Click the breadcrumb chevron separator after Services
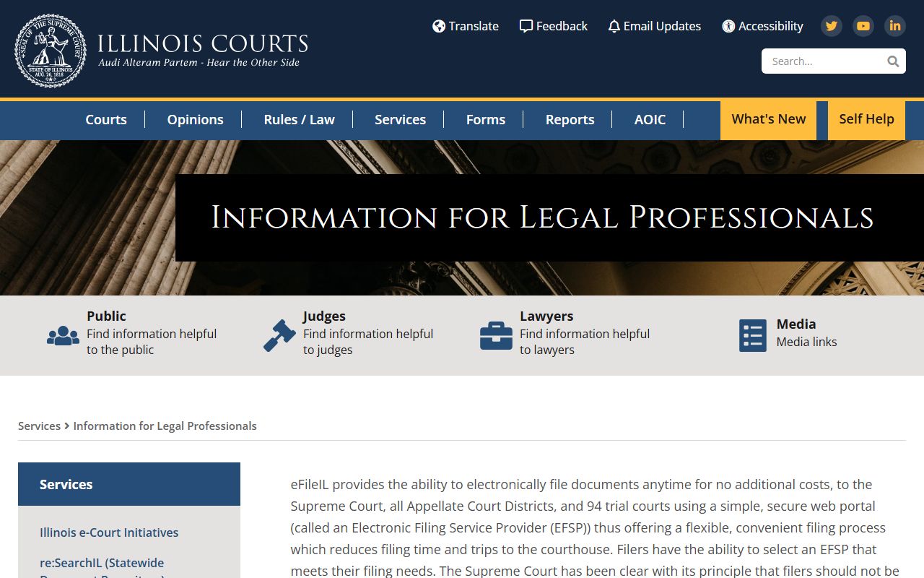The image size is (924, 578). tap(67, 426)
